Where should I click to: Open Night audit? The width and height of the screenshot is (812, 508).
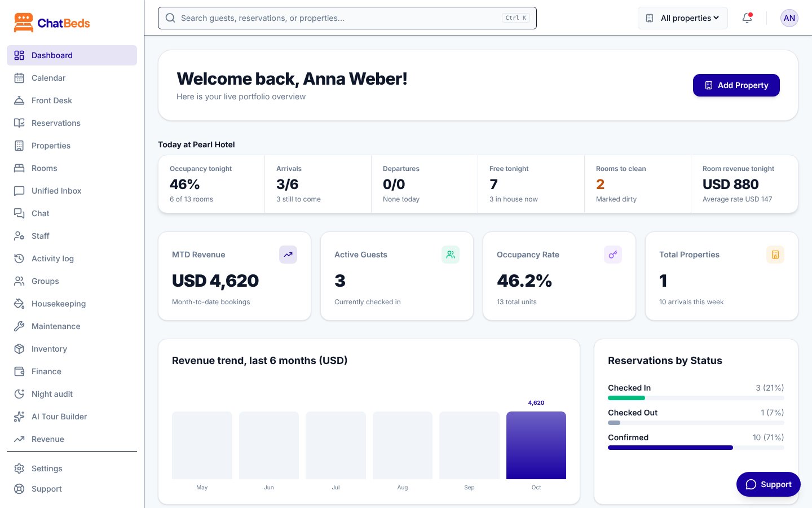[72, 394]
